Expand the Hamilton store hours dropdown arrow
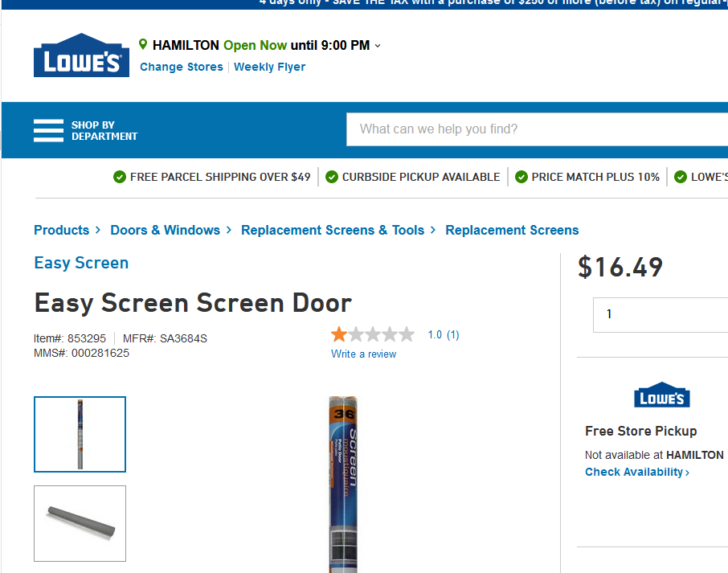728x573 pixels. click(x=378, y=46)
